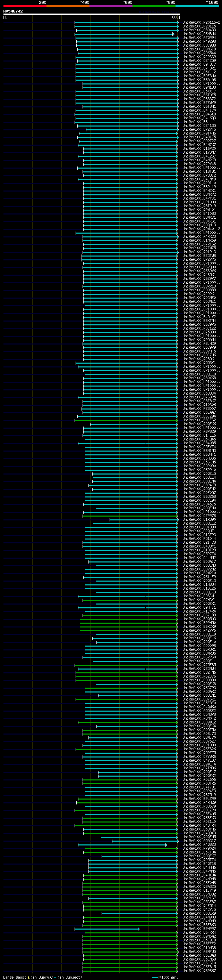The height and width of the screenshot is (980, 222).
Task: Click hit label UniRef100_Q6JGI0
Action: coord(199,963)
